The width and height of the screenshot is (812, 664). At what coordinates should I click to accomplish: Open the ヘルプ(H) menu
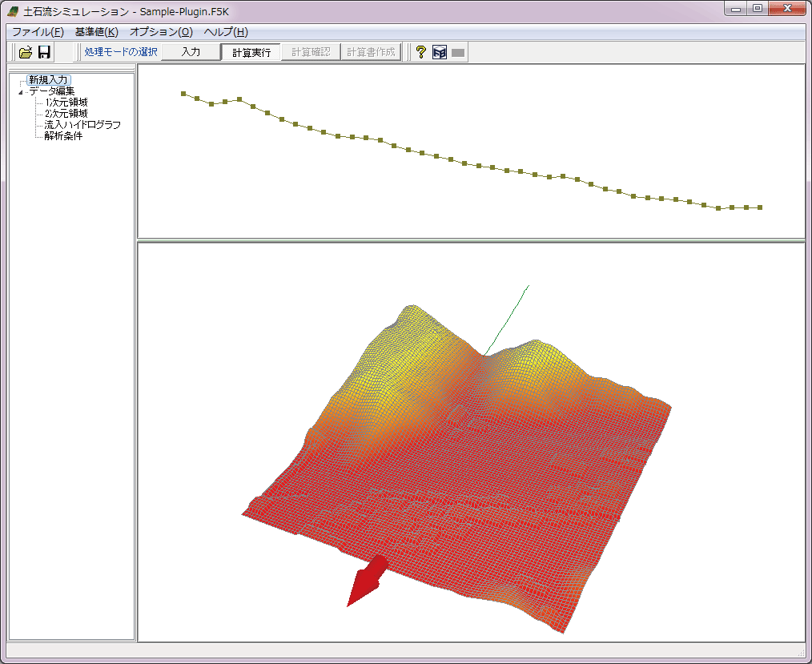point(226,32)
